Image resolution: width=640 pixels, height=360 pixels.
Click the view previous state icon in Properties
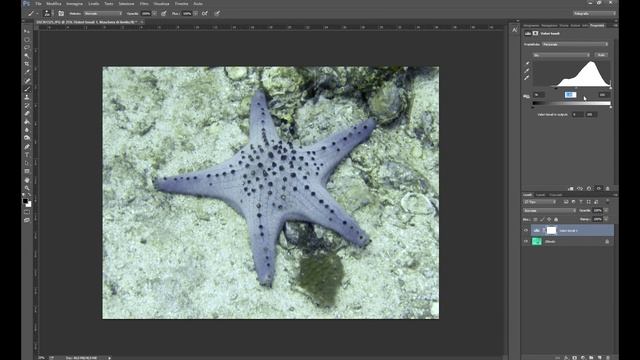coord(580,189)
